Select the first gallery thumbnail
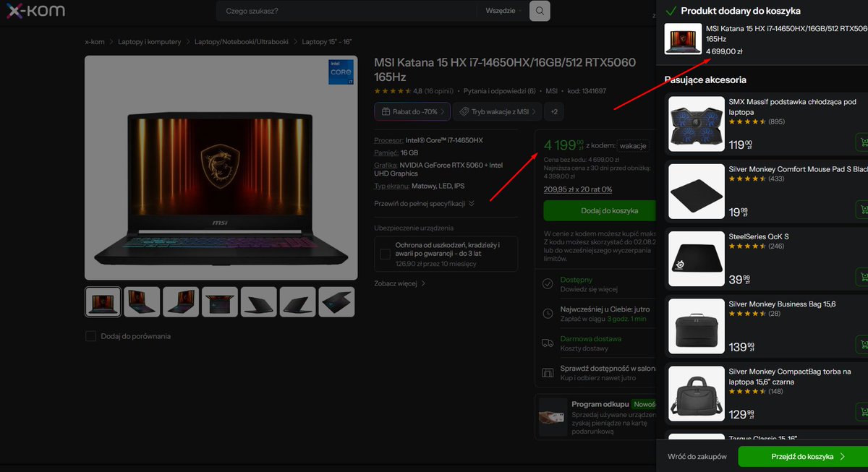This screenshot has height=472, width=868. 103,301
